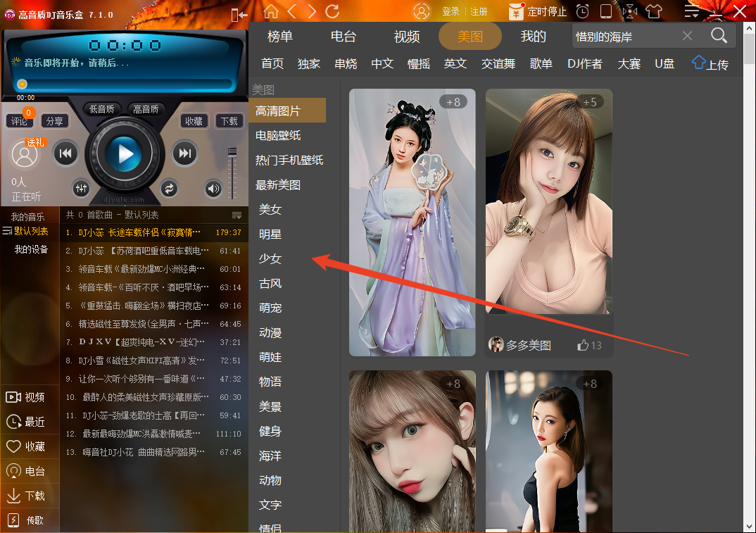Open the main hamburger menu dropdown

[x=693, y=11]
